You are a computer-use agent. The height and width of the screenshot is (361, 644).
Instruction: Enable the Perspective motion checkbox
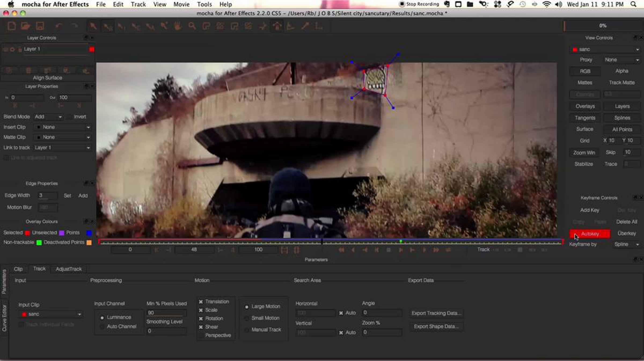(x=201, y=336)
